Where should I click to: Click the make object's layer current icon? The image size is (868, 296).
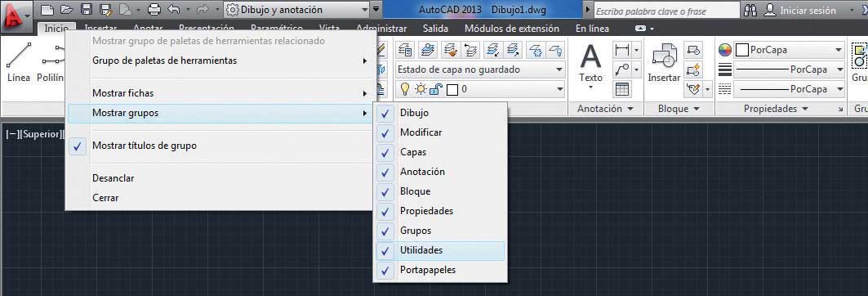[427, 50]
